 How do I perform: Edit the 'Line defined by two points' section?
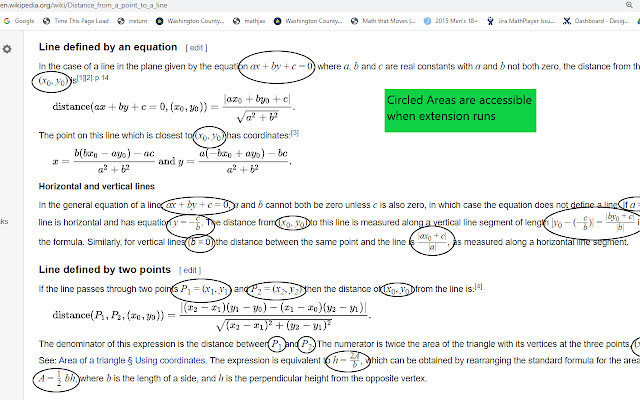click(190, 270)
